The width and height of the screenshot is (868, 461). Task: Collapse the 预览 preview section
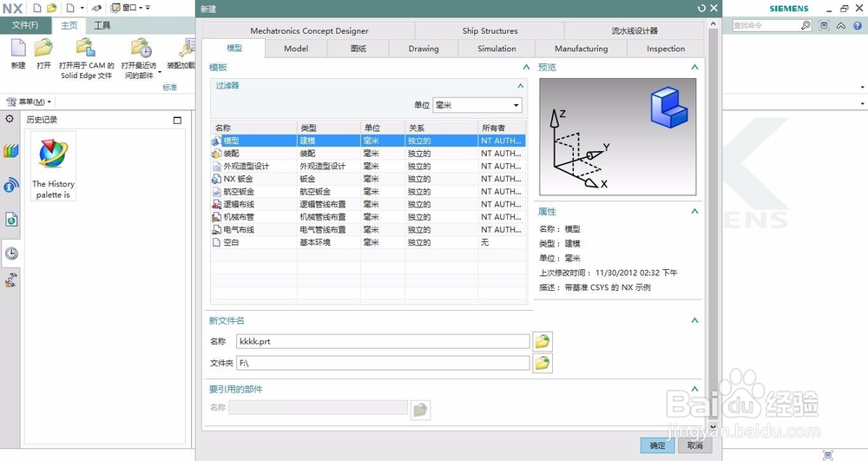tap(694, 67)
